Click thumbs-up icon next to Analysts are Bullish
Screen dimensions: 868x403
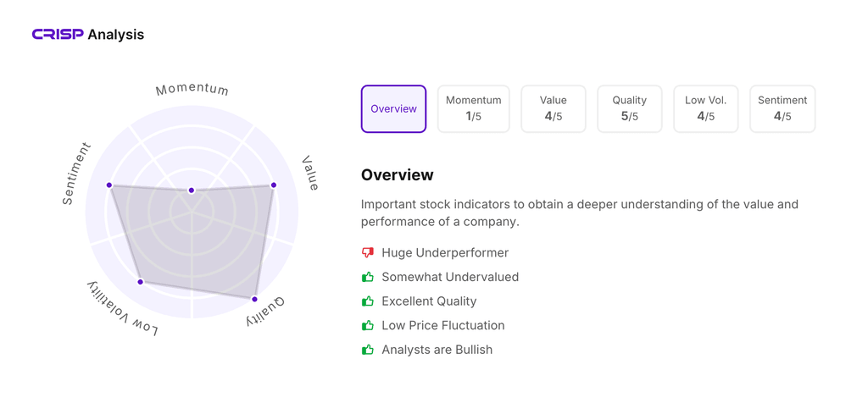[368, 350]
